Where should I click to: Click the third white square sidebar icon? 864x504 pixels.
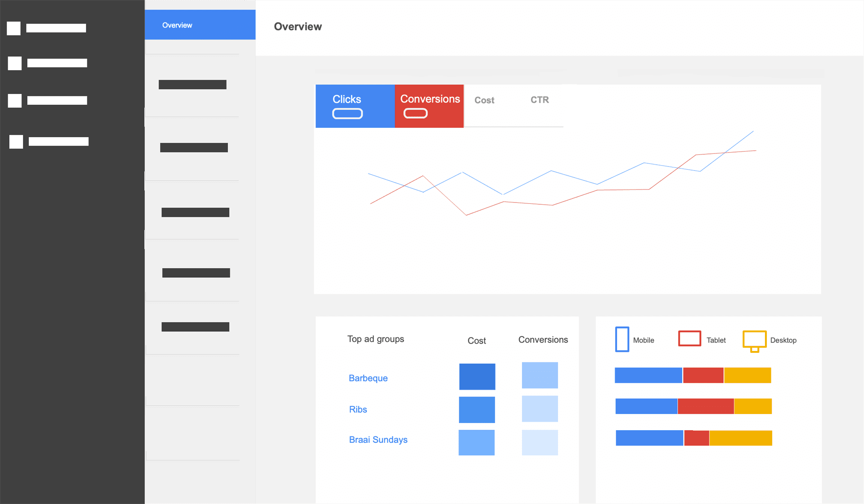[15, 100]
